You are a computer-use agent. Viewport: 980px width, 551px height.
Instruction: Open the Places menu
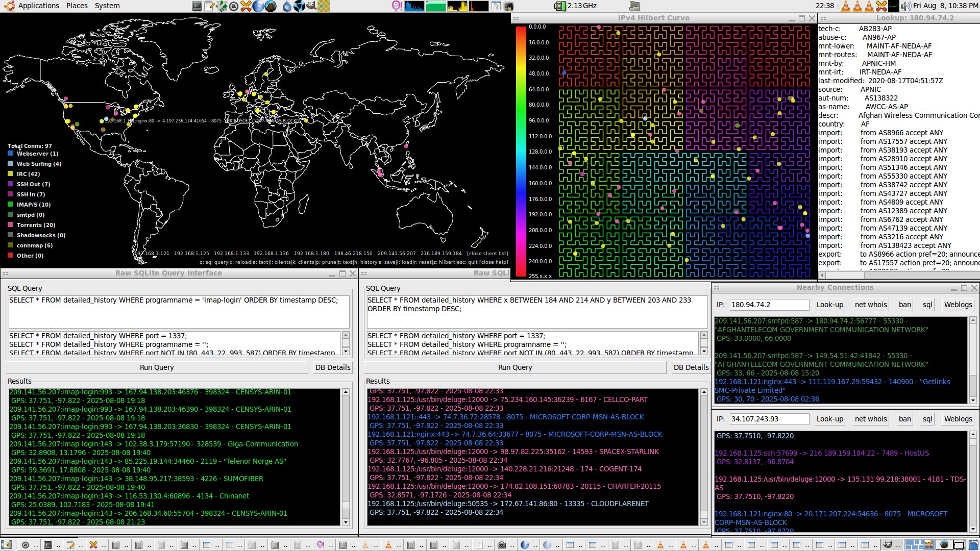click(77, 6)
